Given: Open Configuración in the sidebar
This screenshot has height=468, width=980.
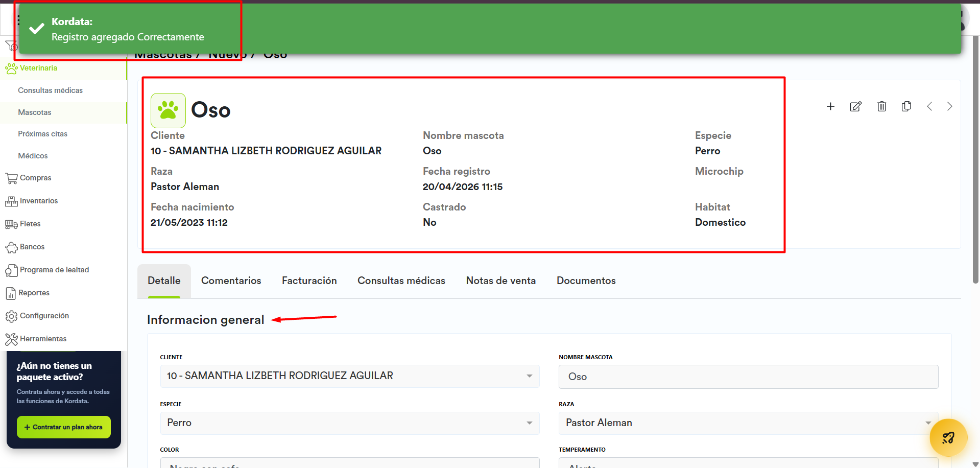Looking at the screenshot, I should pos(44,316).
